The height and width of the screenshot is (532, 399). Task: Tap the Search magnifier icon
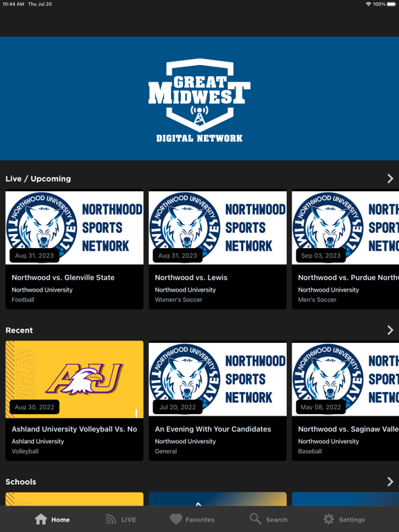pyautogui.click(x=256, y=519)
